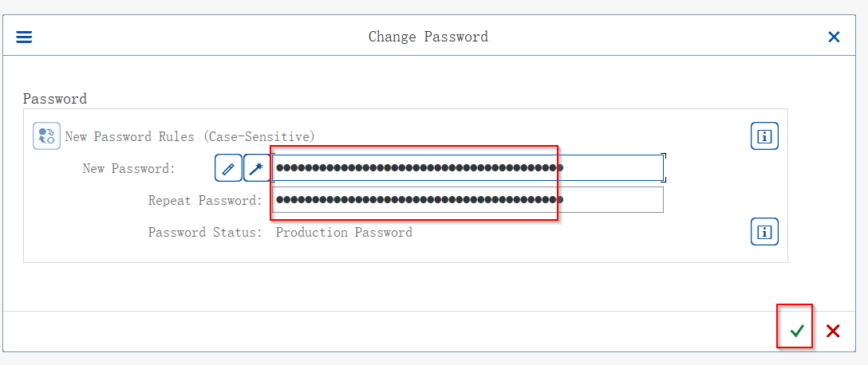Click the "Password" section heading
Viewport: 868px width, 365px height.
(54, 99)
